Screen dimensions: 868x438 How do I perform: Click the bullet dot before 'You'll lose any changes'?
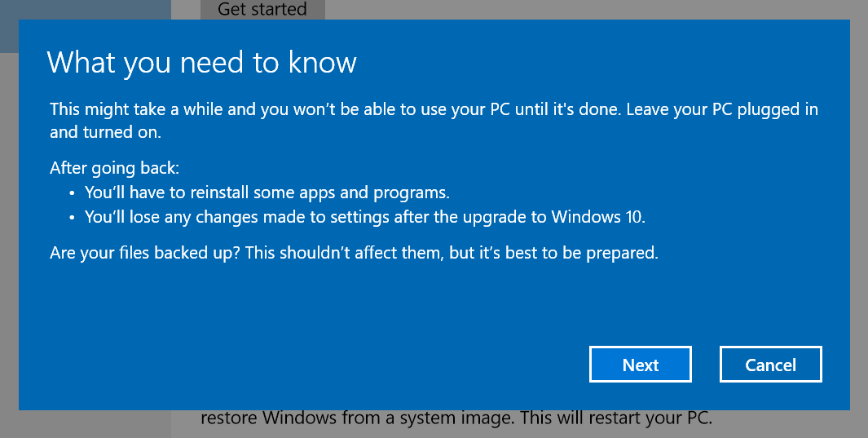pos(72,218)
